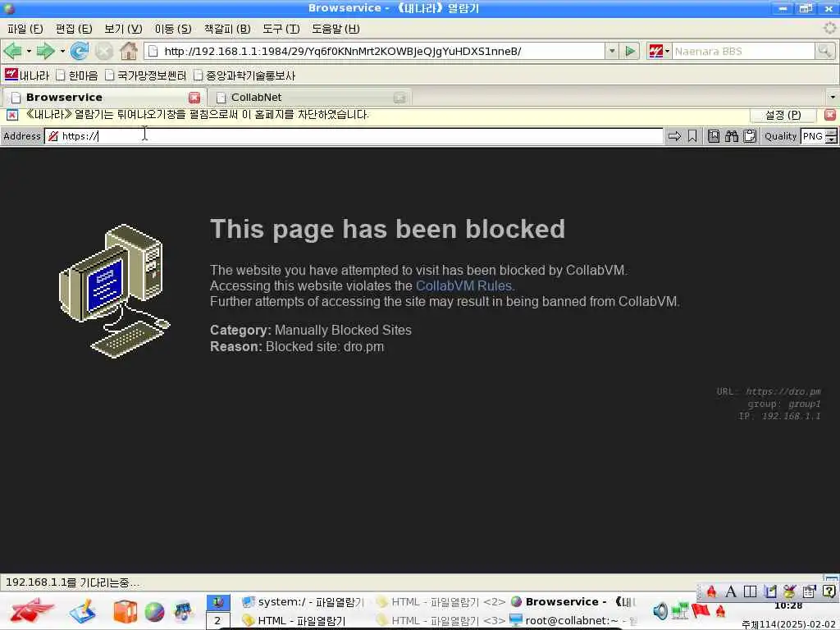
Task: Open the red star start menu icon
Action: point(31,610)
